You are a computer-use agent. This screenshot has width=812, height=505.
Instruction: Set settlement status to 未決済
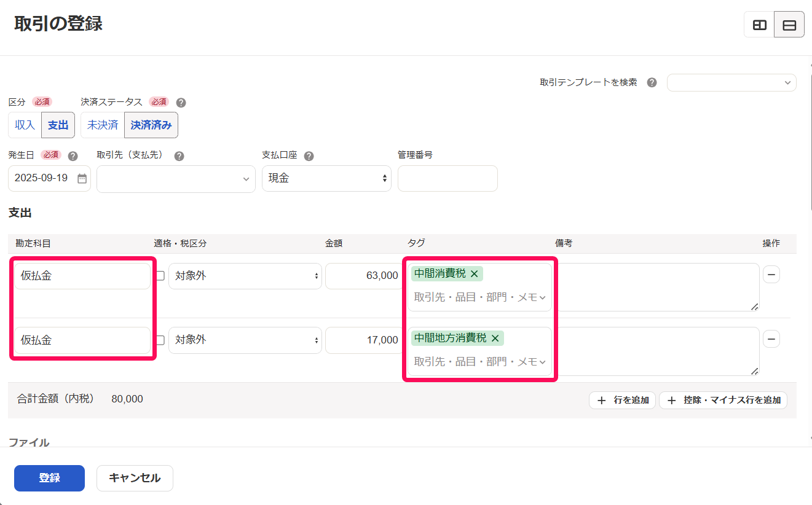pos(103,125)
